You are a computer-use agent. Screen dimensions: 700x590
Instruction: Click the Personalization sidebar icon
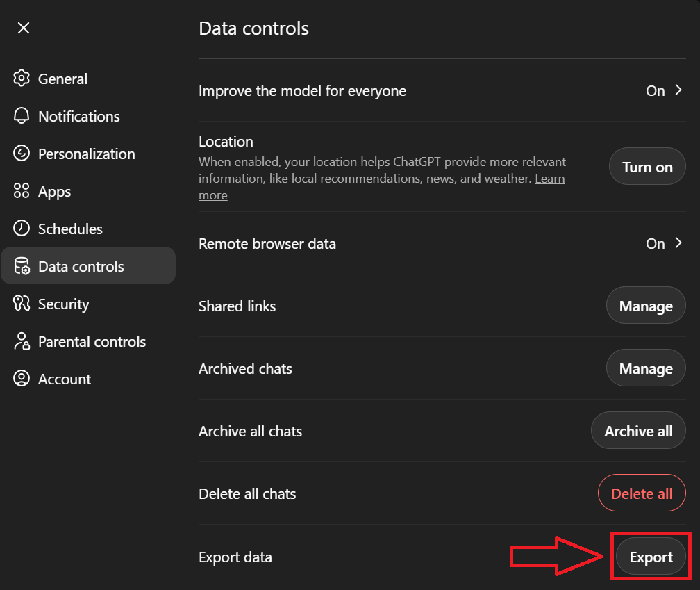pos(22,154)
